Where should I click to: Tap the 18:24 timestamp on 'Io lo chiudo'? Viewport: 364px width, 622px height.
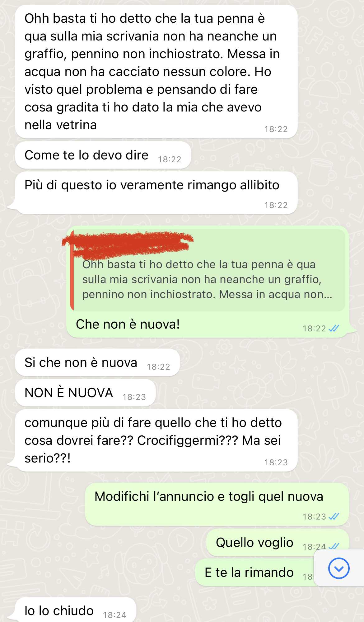pyautogui.click(x=114, y=615)
